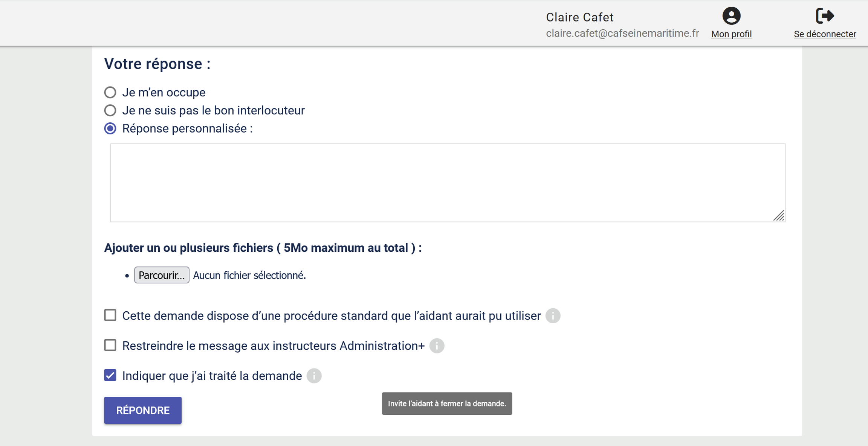Enable restricting message to Administration+ instructors
The height and width of the screenshot is (446, 868).
[x=110, y=345]
